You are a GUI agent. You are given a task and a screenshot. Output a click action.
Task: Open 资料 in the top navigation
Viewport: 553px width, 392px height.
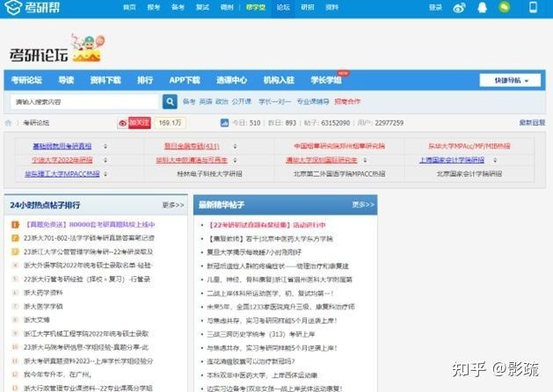[x=331, y=7]
